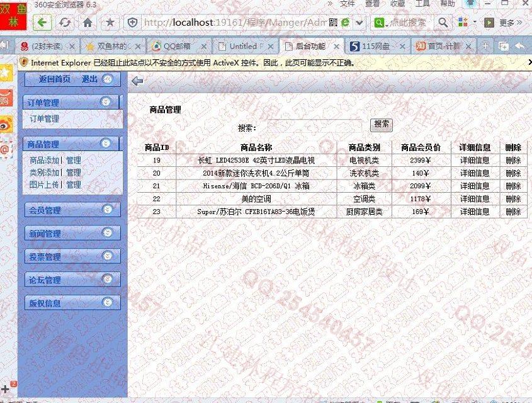The height and width of the screenshot is (403, 532).
Task: Click the tab restore window icon
Action: coord(504,46)
